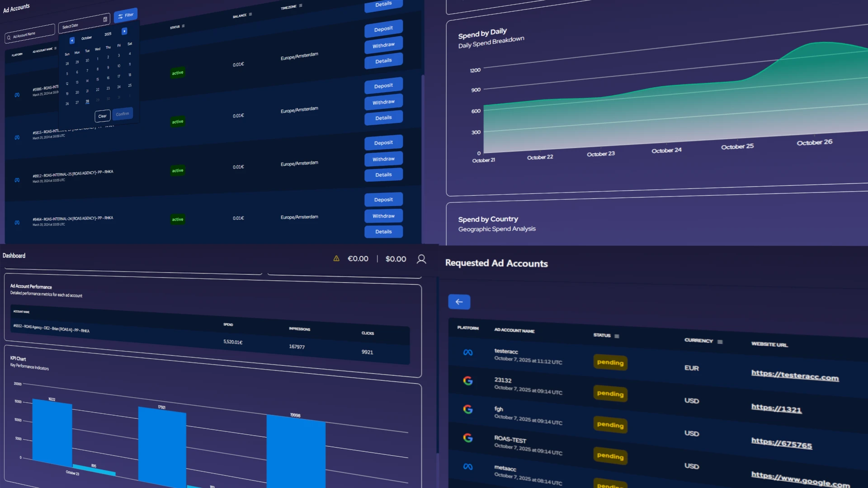Confirm the selected date
The image size is (868, 488).
pyautogui.click(x=123, y=113)
